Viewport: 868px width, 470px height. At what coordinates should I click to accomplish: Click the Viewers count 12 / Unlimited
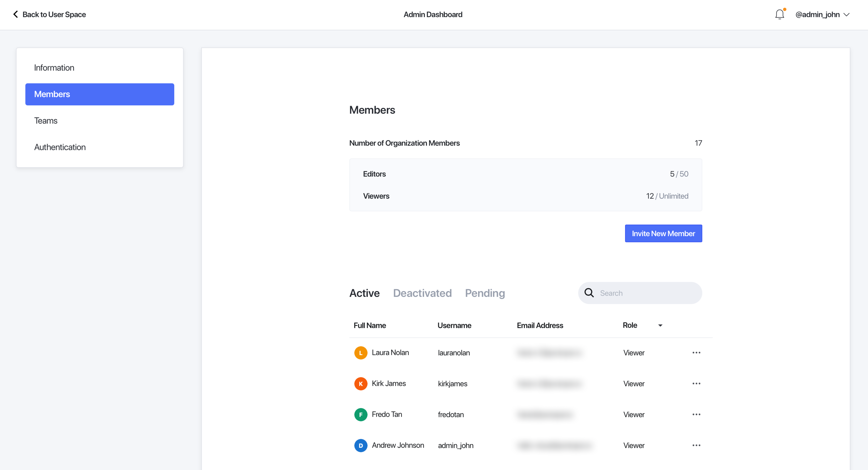[667, 196]
